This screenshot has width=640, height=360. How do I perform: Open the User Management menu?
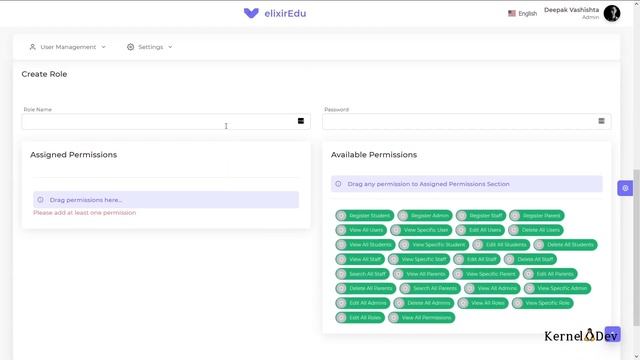pos(68,47)
